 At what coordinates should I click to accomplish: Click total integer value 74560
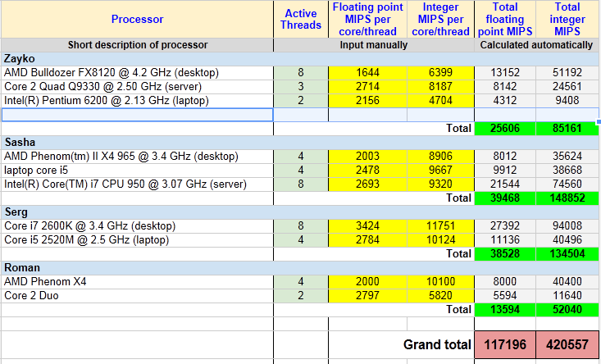tap(567, 184)
